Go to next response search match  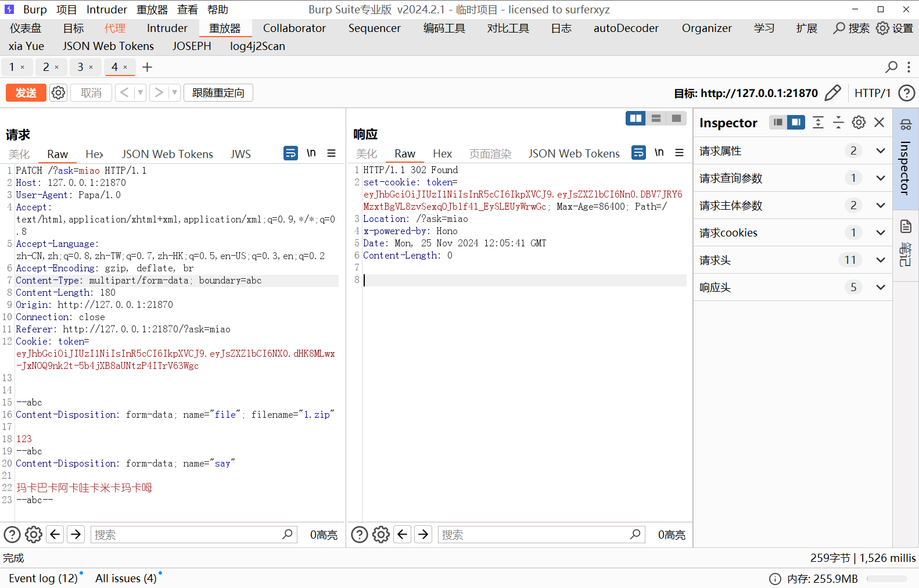coord(423,534)
